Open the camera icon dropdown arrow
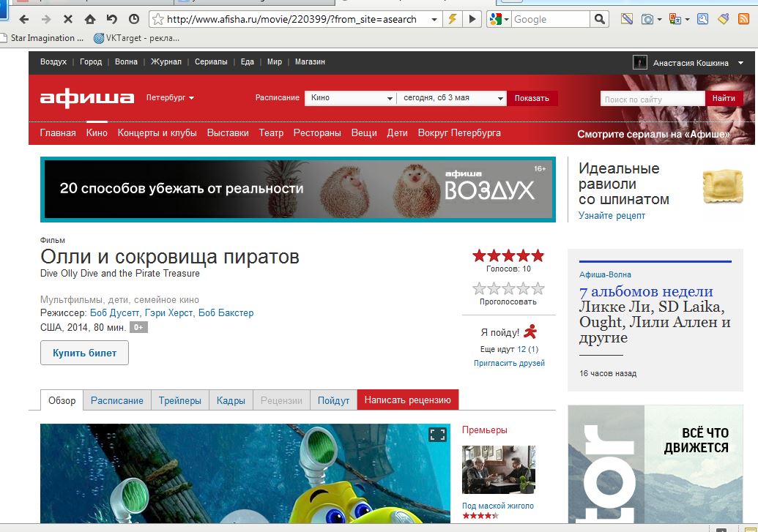The image size is (758, 532). point(660,20)
